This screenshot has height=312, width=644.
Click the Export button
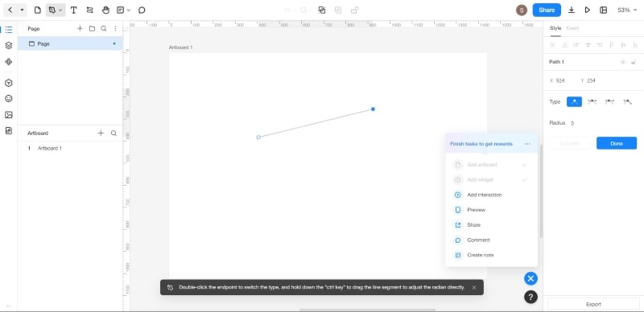(x=593, y=304)
